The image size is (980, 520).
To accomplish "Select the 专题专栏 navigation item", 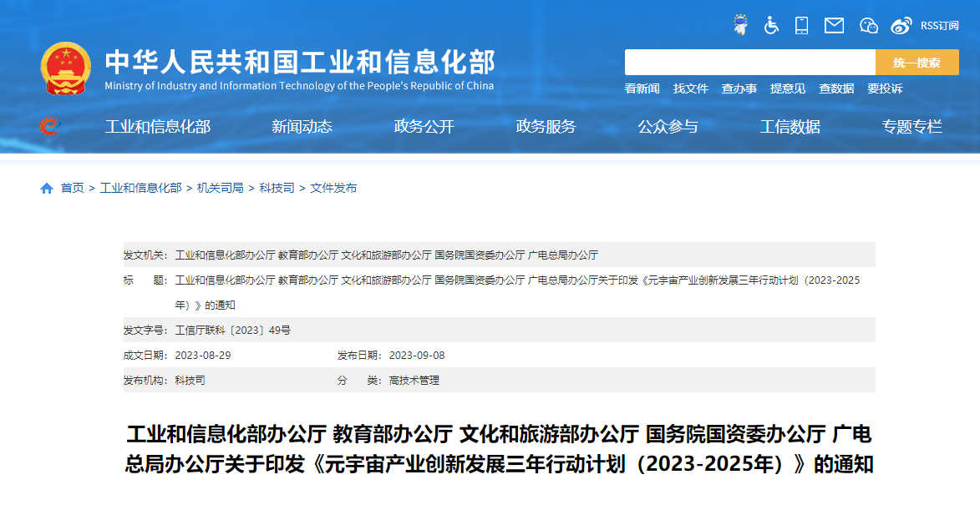I will [911, 127].
